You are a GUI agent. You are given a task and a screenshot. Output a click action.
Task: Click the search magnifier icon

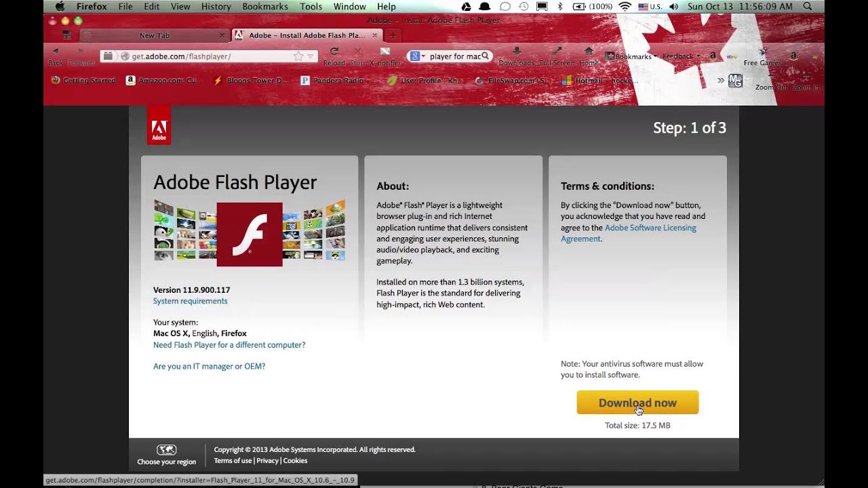[485, 56]
